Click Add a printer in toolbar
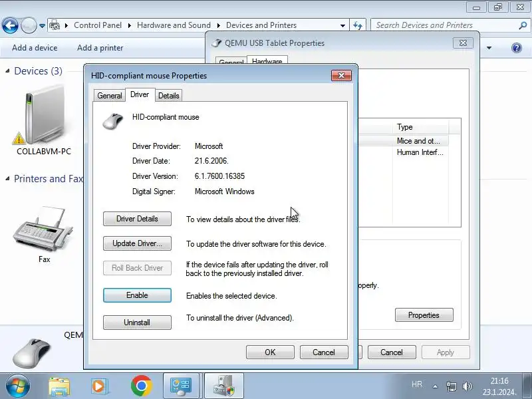The image size is (532, 399). point(100,48)
